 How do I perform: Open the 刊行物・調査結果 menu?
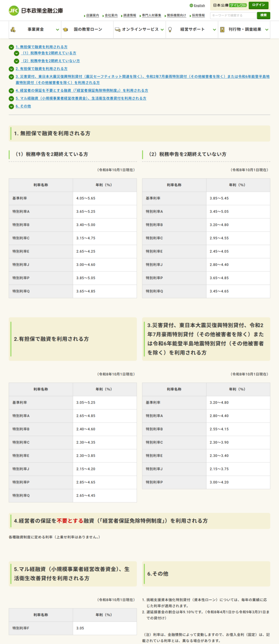click(244, 29)
